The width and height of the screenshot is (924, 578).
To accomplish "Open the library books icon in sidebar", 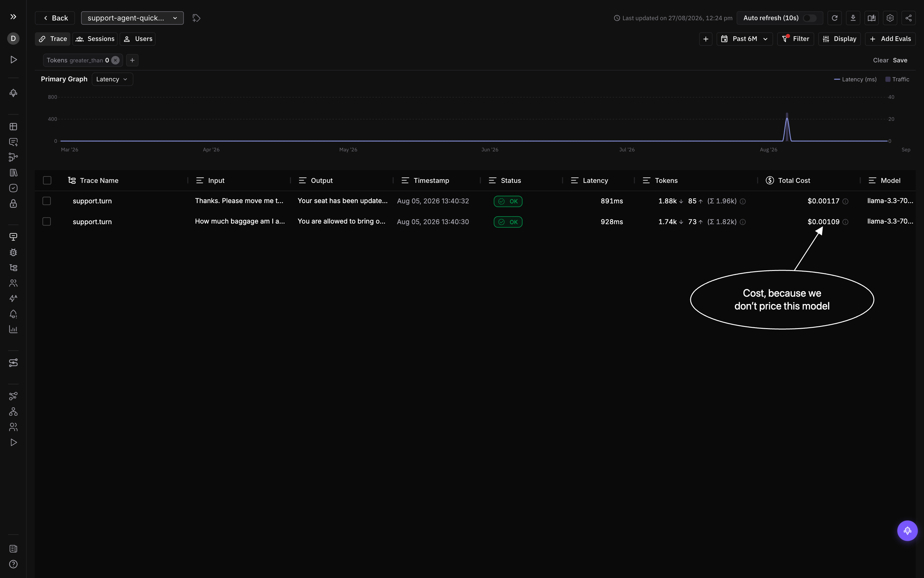I will pos(13,172).
